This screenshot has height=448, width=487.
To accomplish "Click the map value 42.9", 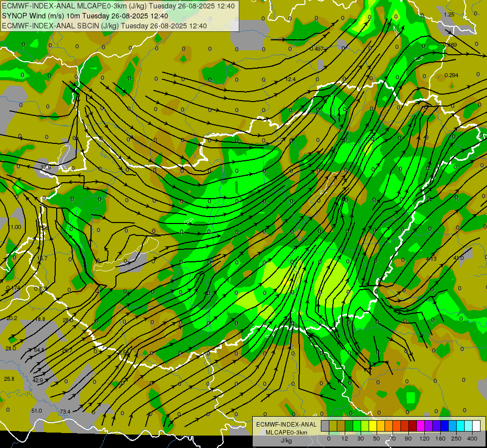I will coord(38,380).
